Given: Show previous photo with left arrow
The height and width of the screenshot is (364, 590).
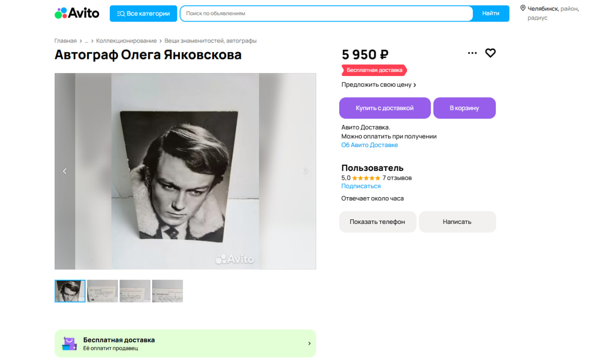Looking at the screenshot, I should pyautogui.click(x=65, y=171).
